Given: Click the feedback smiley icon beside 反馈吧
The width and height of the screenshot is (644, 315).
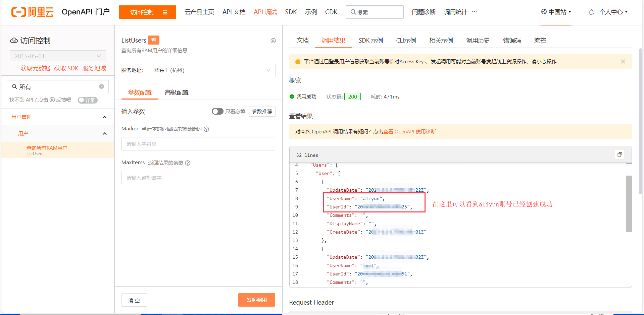Looking at the screenshot, I should (52, 100).
